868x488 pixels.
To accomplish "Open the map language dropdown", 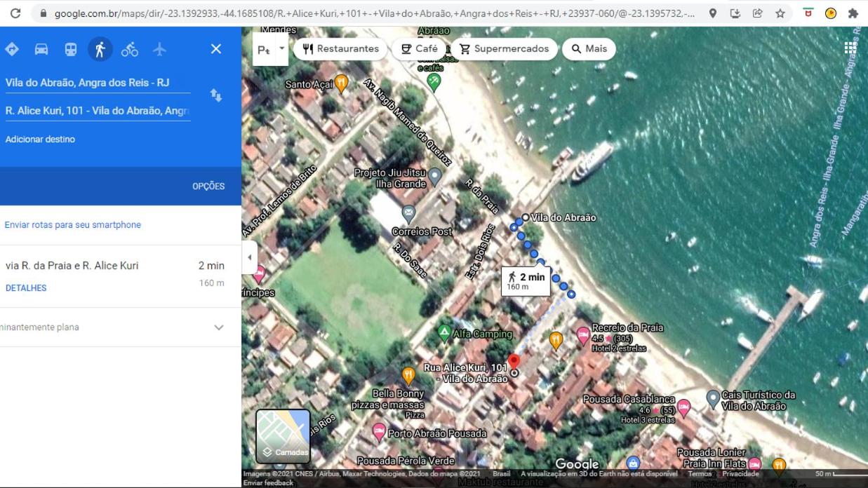I will 270,49.
